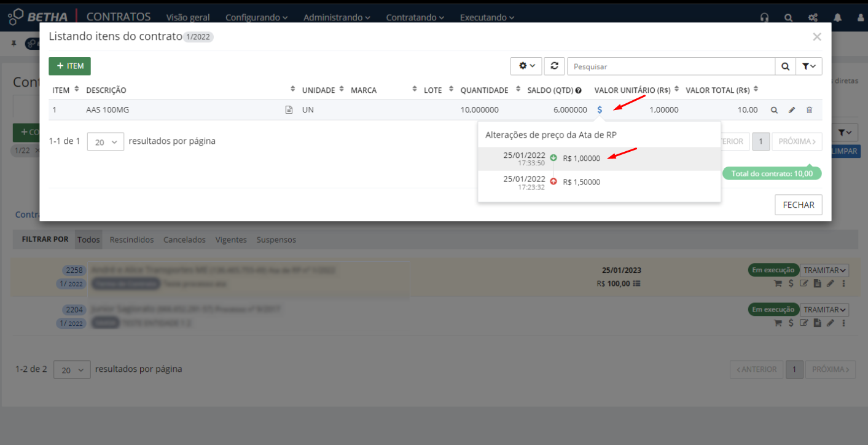Open the gear settings dropdown in the dialog

pos(526,66)
